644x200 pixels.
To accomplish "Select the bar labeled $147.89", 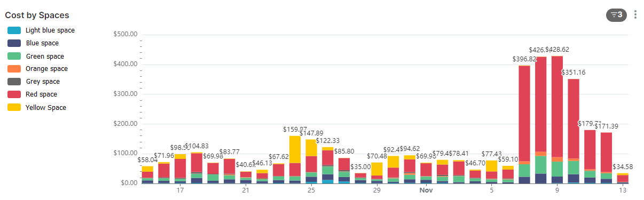I will [x=311, y=161].
